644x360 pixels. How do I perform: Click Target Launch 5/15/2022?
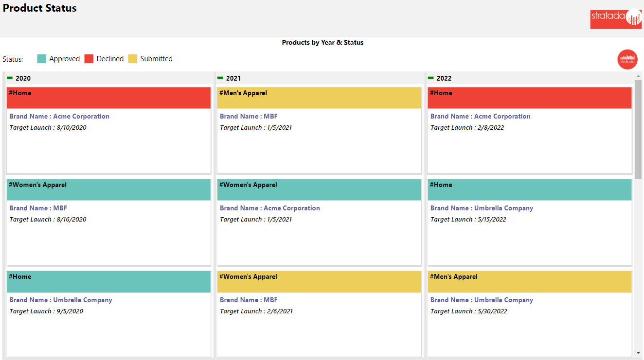(x=468, y=220)
